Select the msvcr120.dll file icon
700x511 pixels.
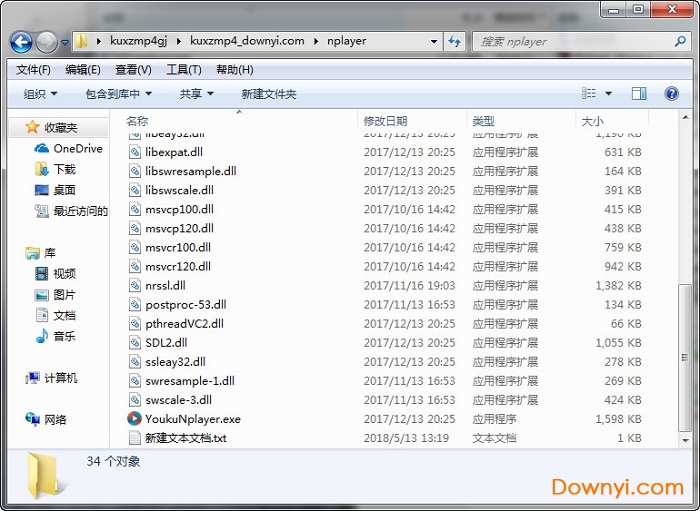[x=135, y=266]
